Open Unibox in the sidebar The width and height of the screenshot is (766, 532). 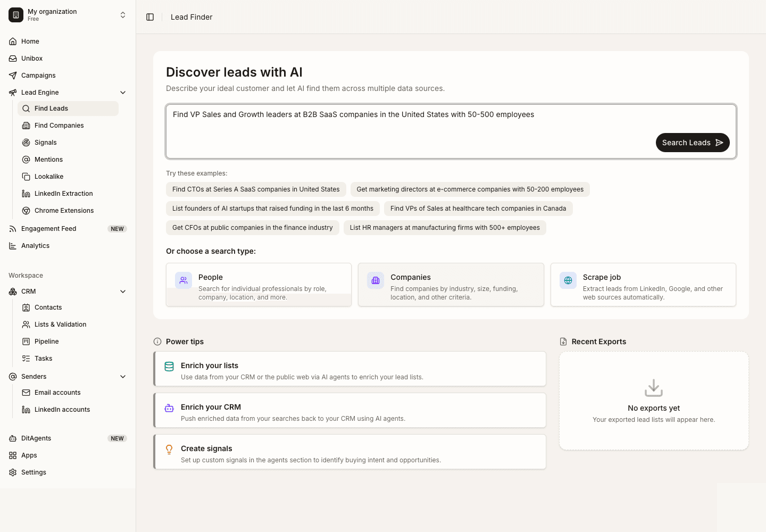pyautogui.click(x=68, y=59)
